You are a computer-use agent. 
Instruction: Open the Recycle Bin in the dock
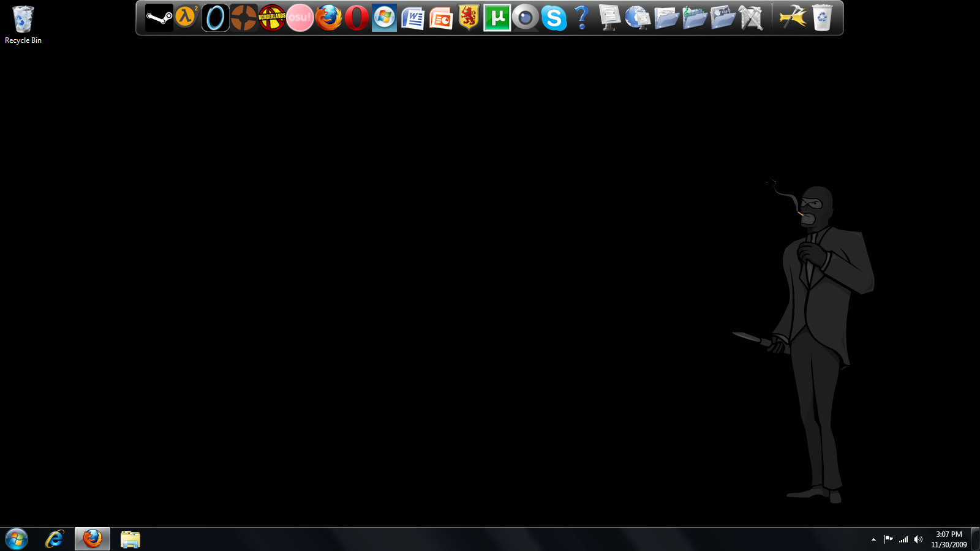pos(822,18)
